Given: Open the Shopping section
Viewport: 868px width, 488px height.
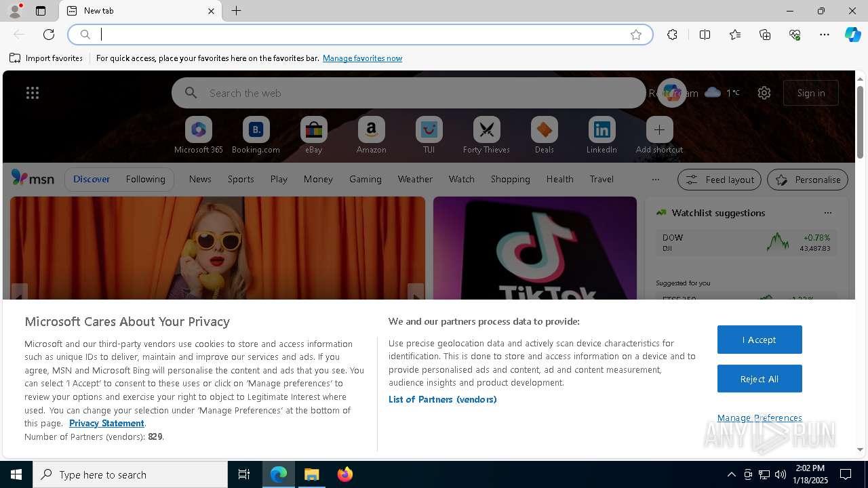Looking at the screenshot, I should (510, 179).
